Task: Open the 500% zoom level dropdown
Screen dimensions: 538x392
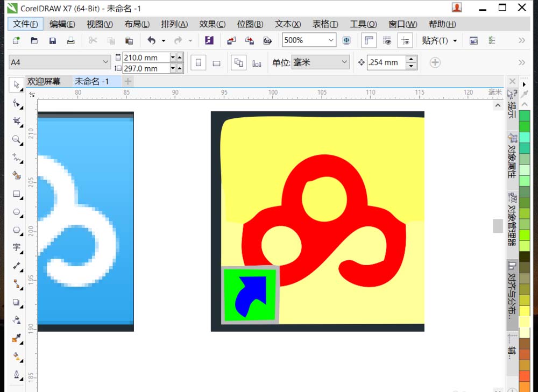Action: (x=331, y=40)
